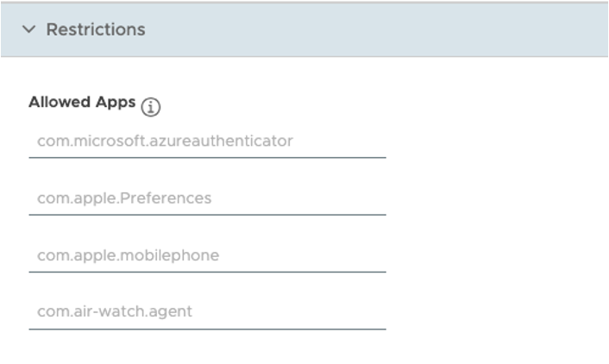Click the com.air-watch.agent text field
Image resolution: width=609 pixels, height=364 pixels.
(x=207, y=312)
